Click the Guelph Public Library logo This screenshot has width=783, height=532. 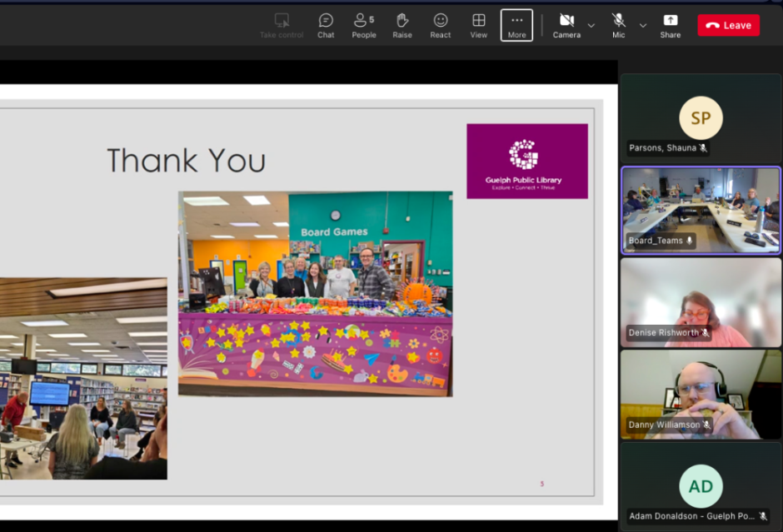[x=526, y=161]
